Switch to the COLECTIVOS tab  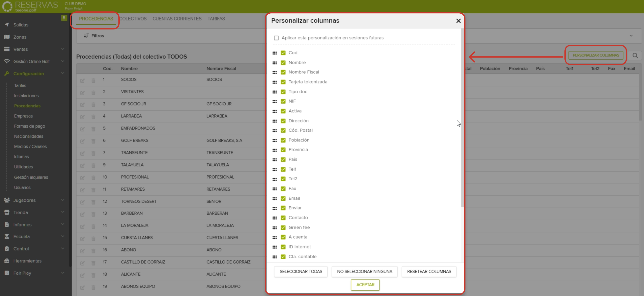pyautogui.click(x=133, y=19)
